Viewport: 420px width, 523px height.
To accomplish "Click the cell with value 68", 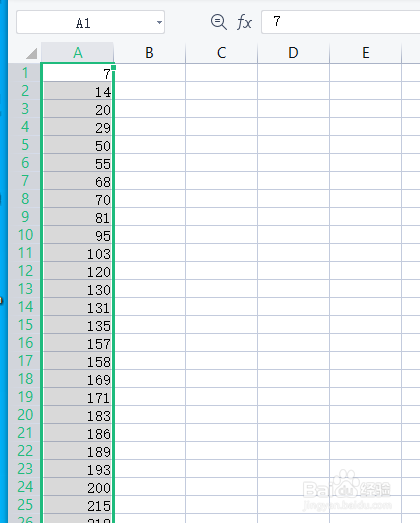I will [x=78, y=181].
